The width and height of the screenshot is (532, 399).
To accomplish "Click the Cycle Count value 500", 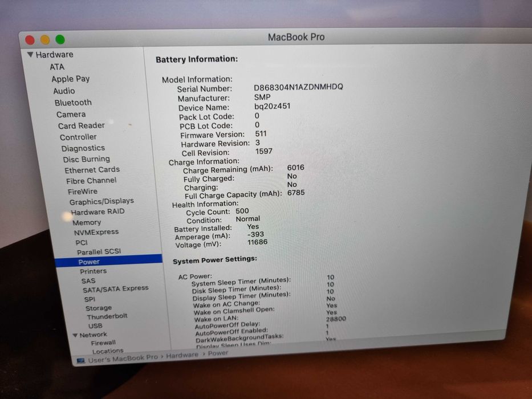I will (x=242, y=211).
